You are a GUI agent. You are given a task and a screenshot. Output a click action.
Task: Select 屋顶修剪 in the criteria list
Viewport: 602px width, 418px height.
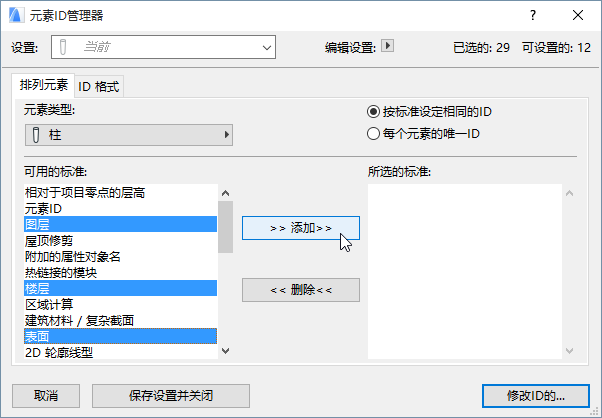49,241
